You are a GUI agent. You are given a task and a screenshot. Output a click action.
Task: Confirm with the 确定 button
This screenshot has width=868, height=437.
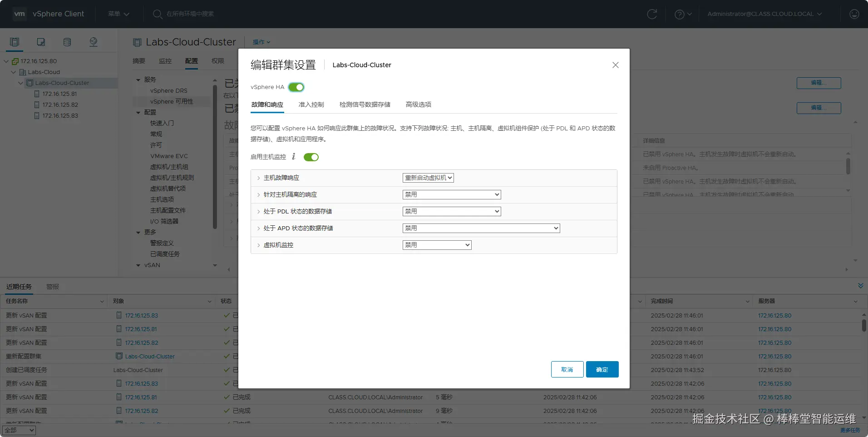pos(602,369)
